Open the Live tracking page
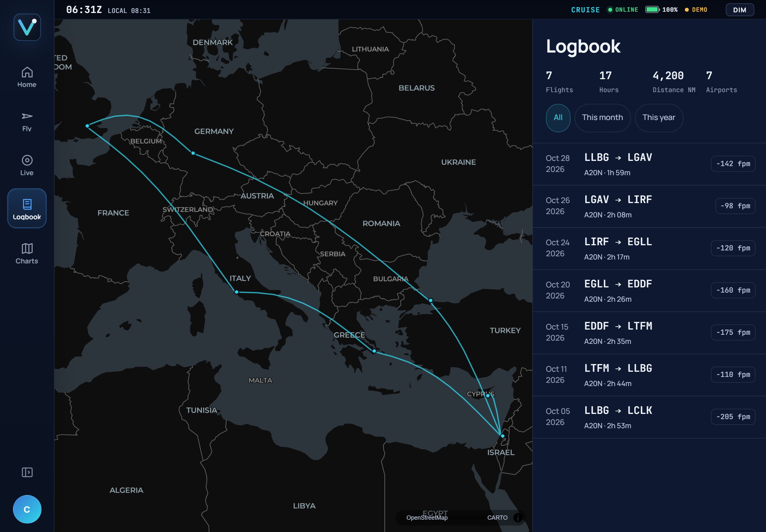The height and width of the screenshot is (532, 766). (27, 166)
